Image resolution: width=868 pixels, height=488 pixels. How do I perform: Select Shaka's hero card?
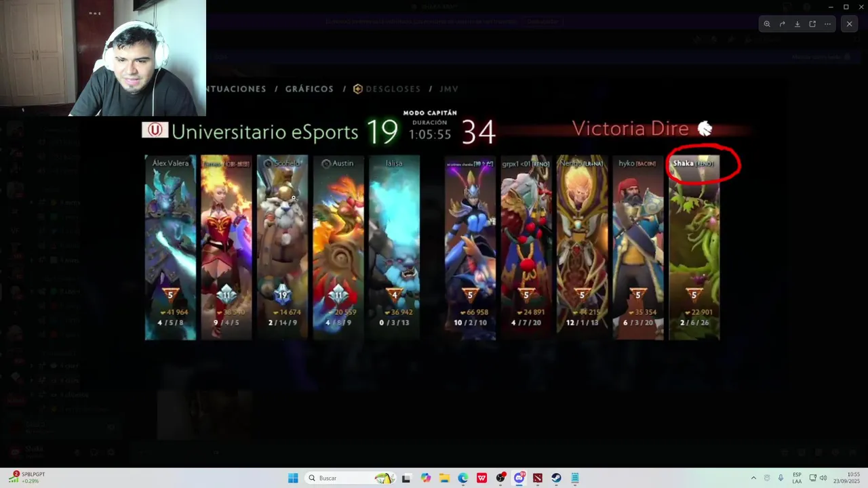pyautogui.click(x=694, y=247)
